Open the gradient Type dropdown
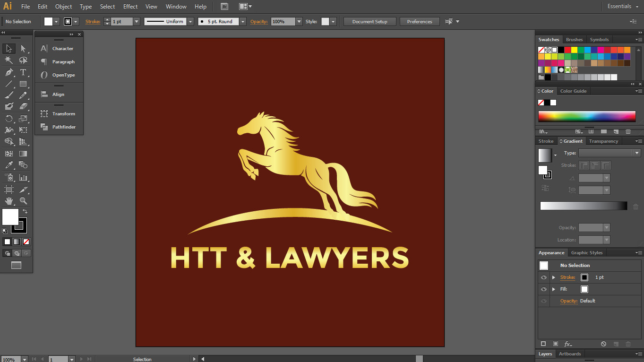 point(637,153)
